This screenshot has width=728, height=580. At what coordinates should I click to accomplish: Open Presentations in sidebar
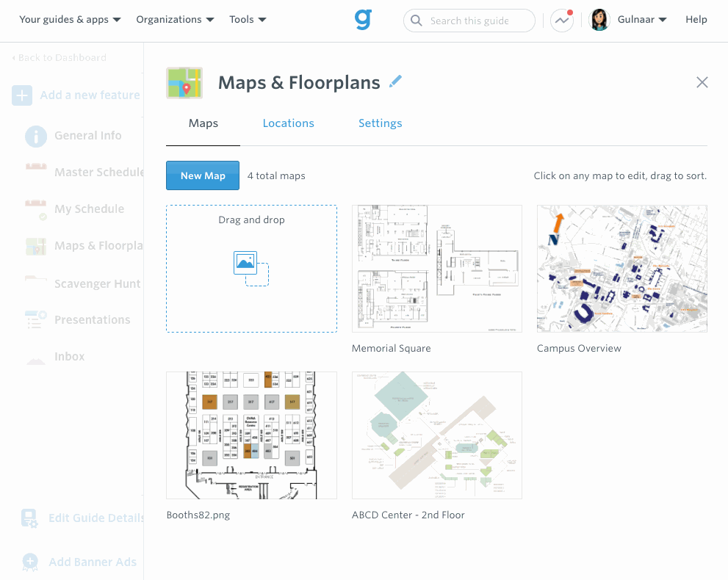93,319
